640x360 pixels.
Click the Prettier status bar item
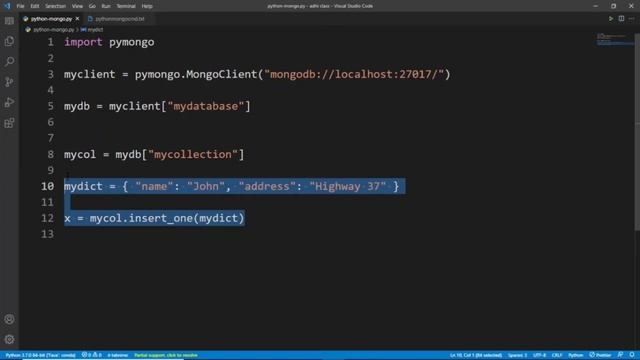(x=600, y=355)
